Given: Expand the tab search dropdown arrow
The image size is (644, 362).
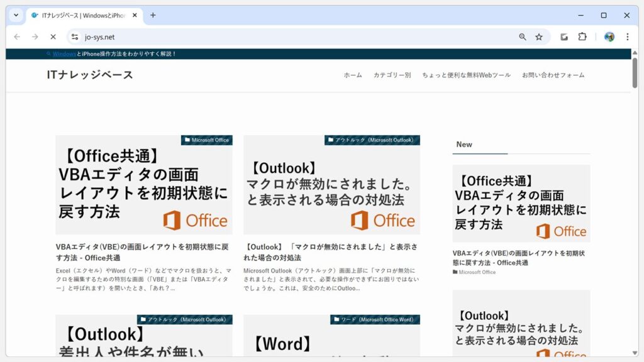Looking at the screenshot, I should [x=16, y=15].
